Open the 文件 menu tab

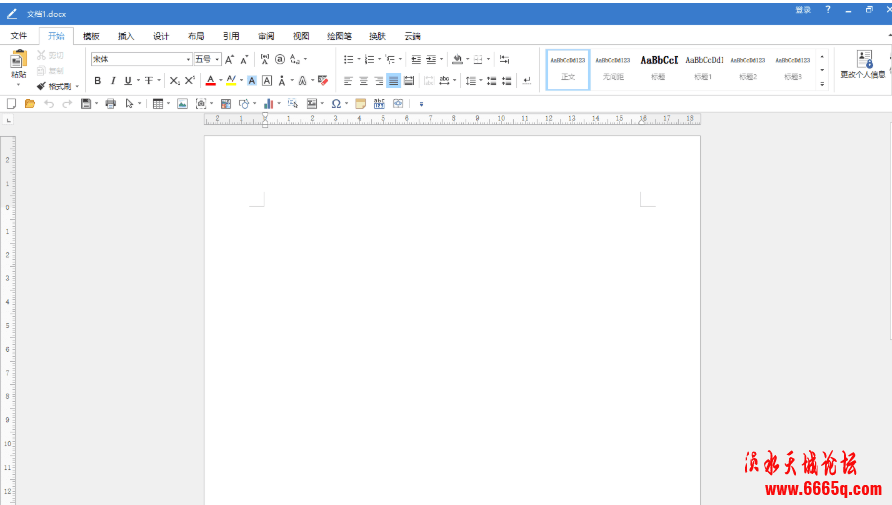(19, 36)
